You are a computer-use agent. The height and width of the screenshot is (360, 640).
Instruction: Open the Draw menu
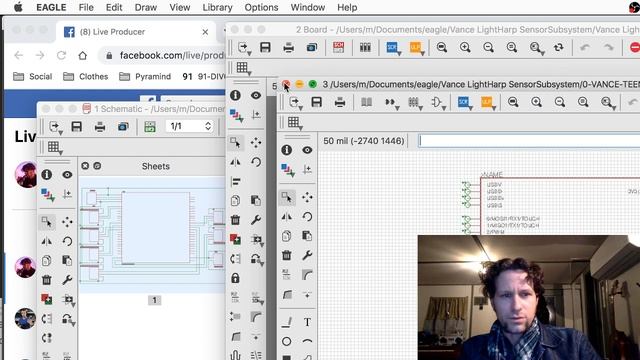[x=146, y=7]
